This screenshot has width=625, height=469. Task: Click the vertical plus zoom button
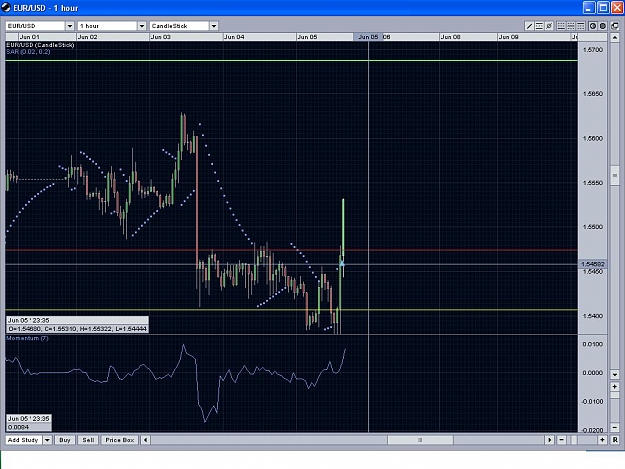(x=615, y=387)
